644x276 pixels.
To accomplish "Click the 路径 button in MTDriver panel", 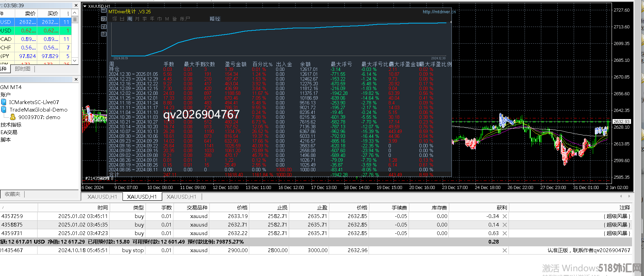I will [215, 19].
